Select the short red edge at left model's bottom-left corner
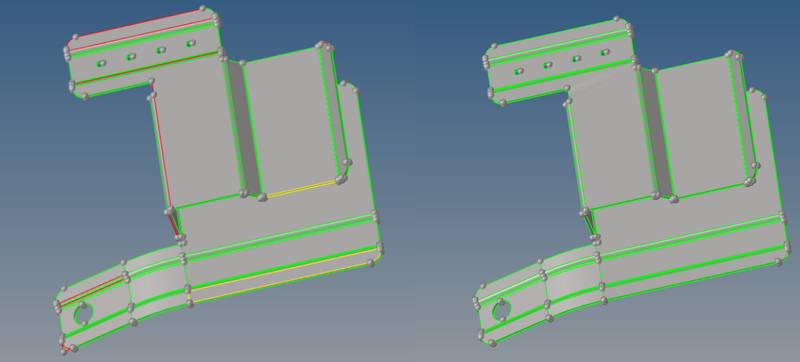Viewport: 800px width, 362px height. click(64, 348)
